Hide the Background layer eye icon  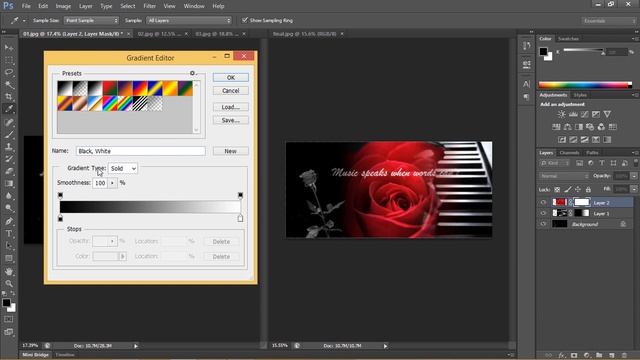click(543, 224)
